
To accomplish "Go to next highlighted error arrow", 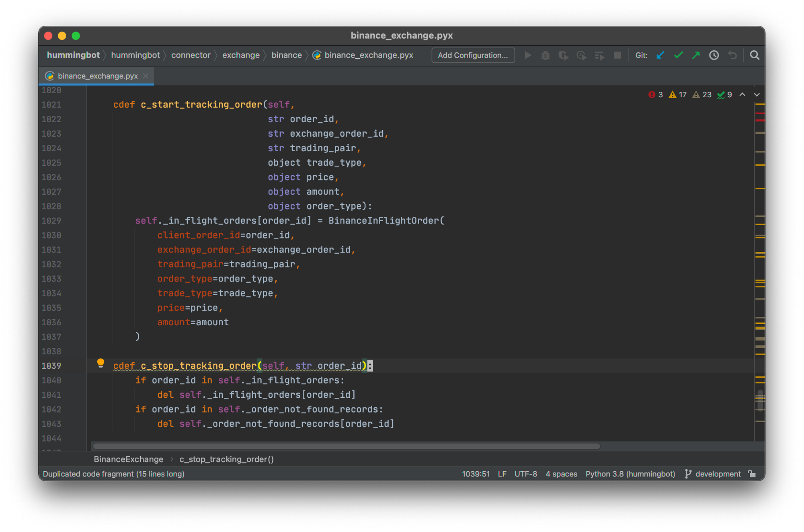I will pyautogui.click(x=757, y=94).
